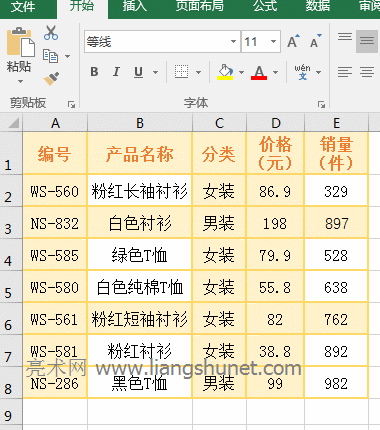Viewport: 380px width, 430px height.
Task: Click the Select All corner triangle
Action: tap(13, 123)
